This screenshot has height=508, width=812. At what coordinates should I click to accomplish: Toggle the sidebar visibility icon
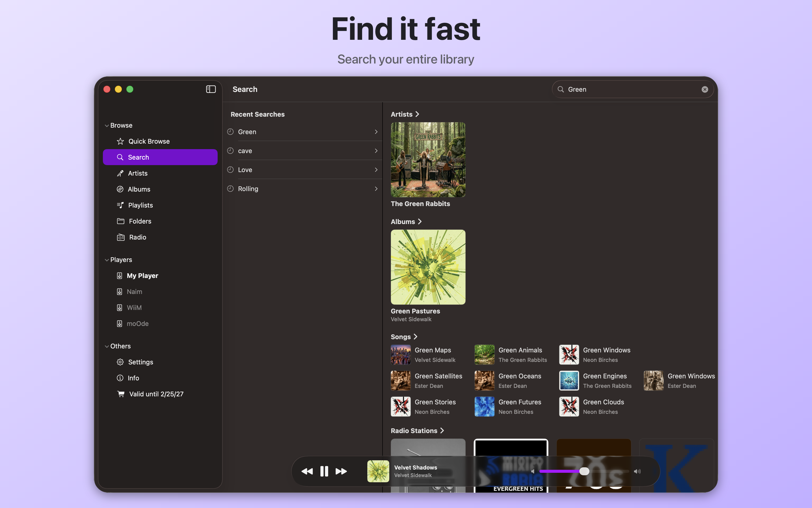[211, 89]
